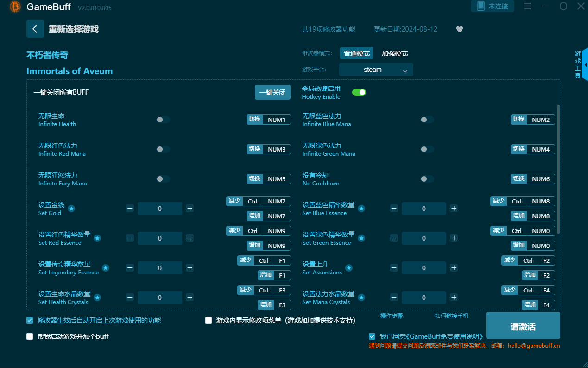
Task: Check 游戏内显示修改项菜单 checkbox
Action: coord(209,320)
